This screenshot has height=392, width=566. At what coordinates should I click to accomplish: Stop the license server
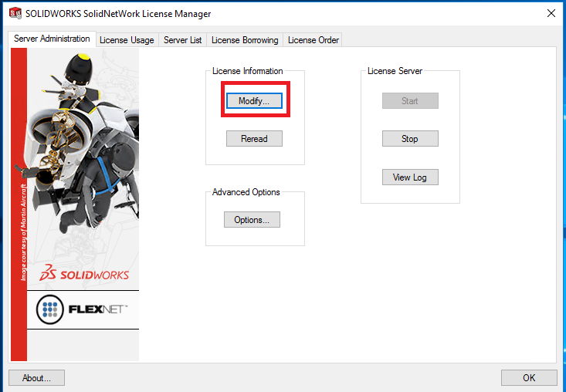pos(410,138)
